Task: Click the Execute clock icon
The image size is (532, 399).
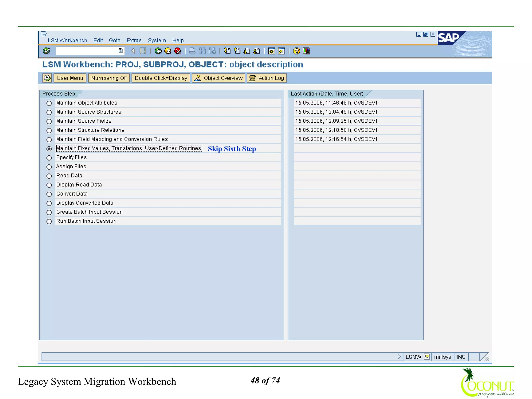Action: click(47, 78)
